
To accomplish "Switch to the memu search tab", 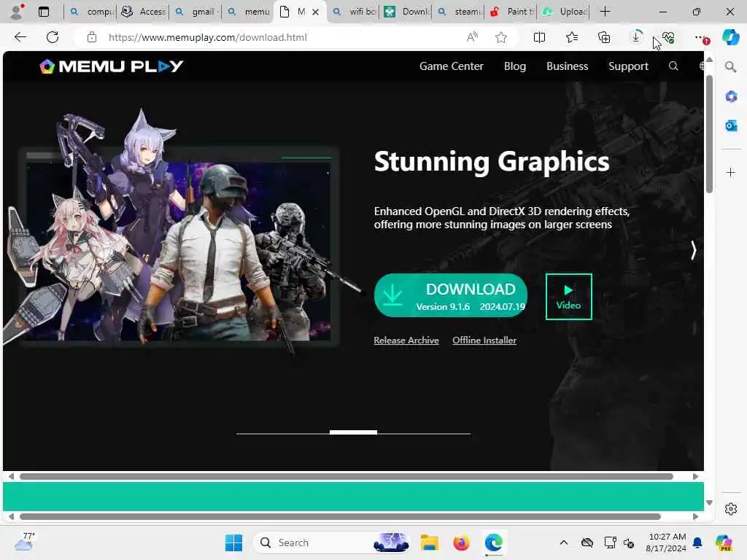I will 248,12.
